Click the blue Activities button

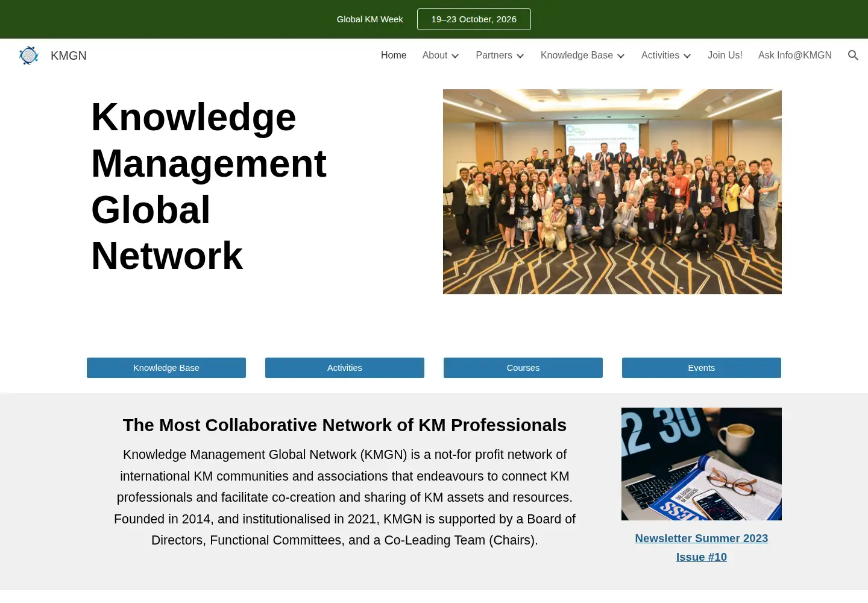click(x=345, y=368)
